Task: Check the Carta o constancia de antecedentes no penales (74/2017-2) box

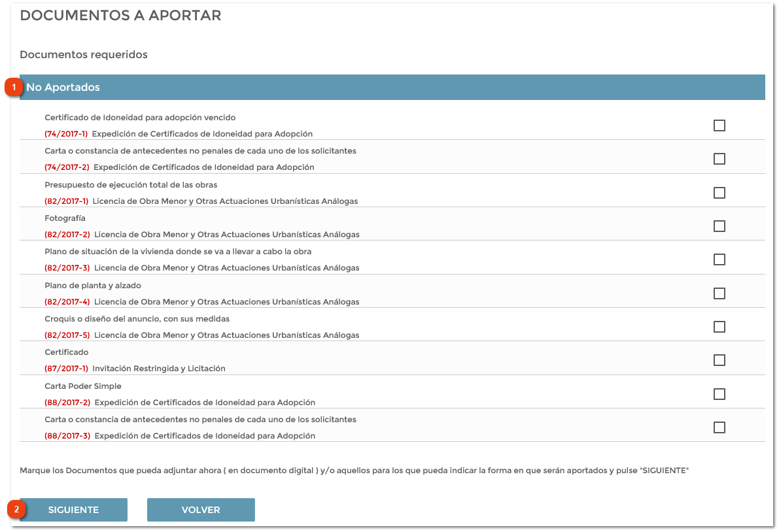Action: [x=719, y=159]
